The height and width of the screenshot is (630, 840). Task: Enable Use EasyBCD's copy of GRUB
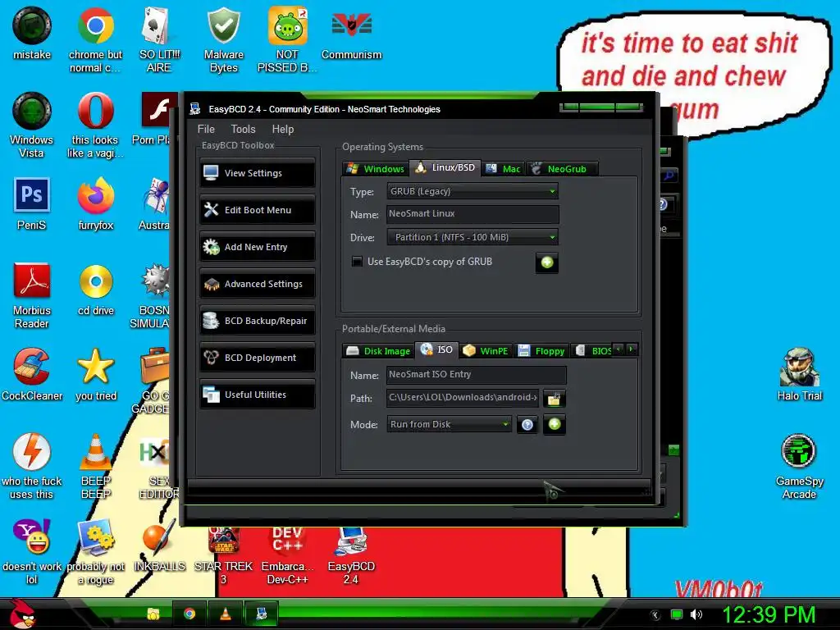coord(357,262)
